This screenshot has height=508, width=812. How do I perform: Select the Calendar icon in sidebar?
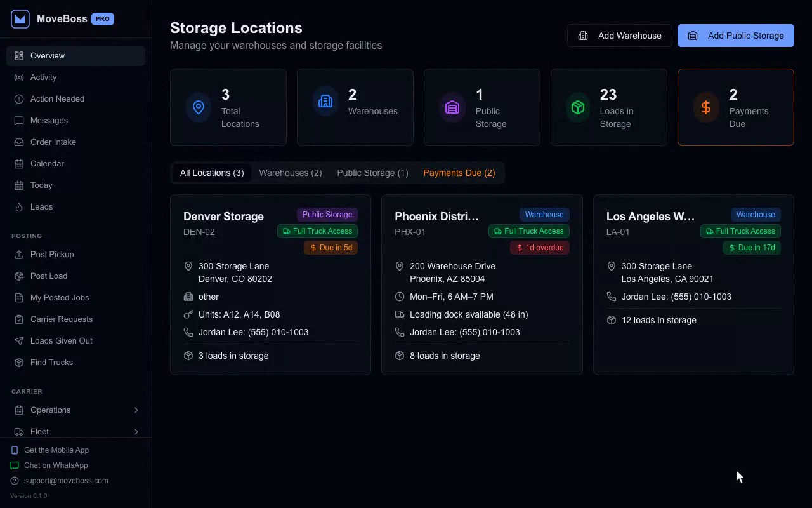tap(19, 164)
